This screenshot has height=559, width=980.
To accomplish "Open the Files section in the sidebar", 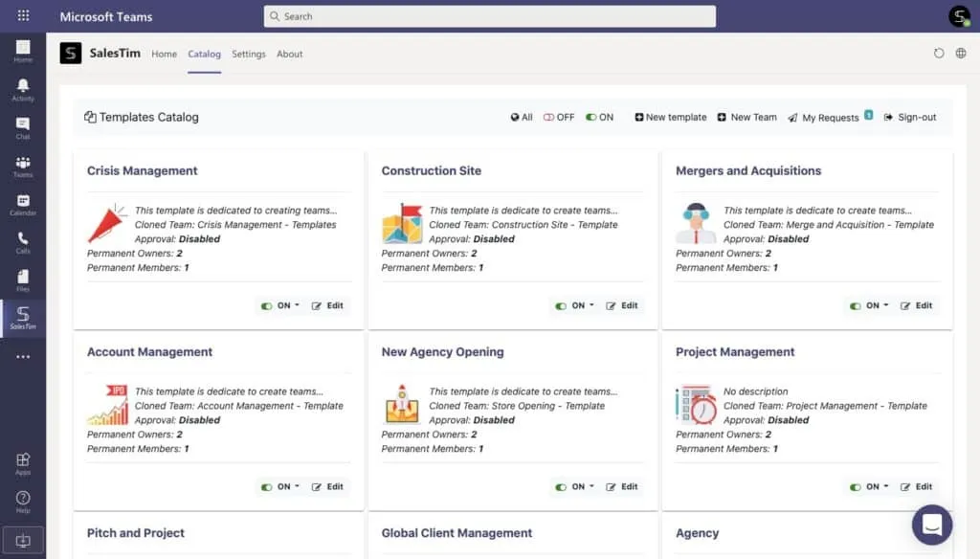I will (21, 278).
